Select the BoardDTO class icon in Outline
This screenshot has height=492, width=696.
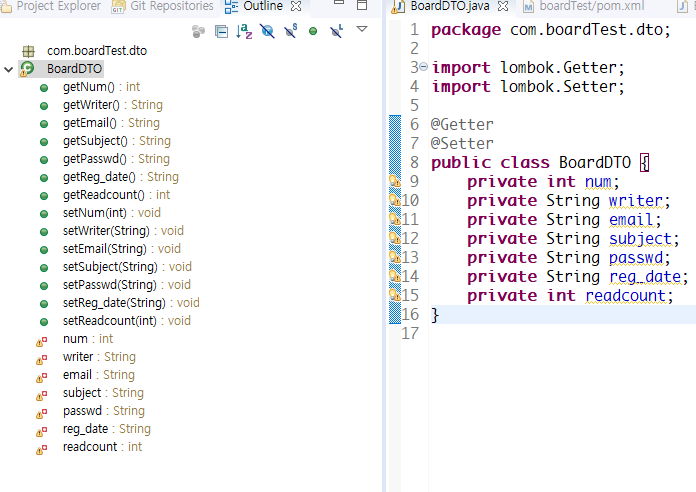27,69
